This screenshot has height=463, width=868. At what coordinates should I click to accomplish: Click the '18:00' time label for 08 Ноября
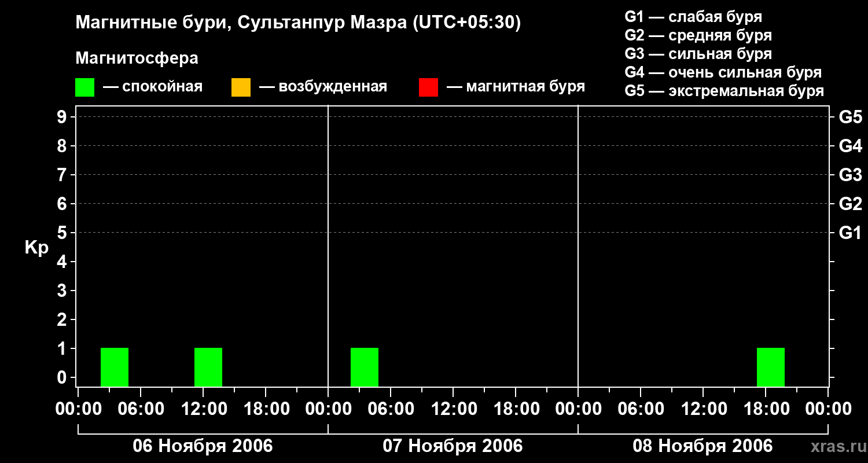tap(766, 409)
